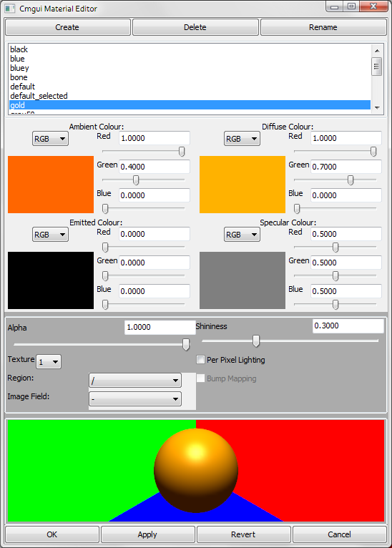Click the Emitted Colour Green value field
This screenshot has height=548, width=392.
tap(155, 263)
